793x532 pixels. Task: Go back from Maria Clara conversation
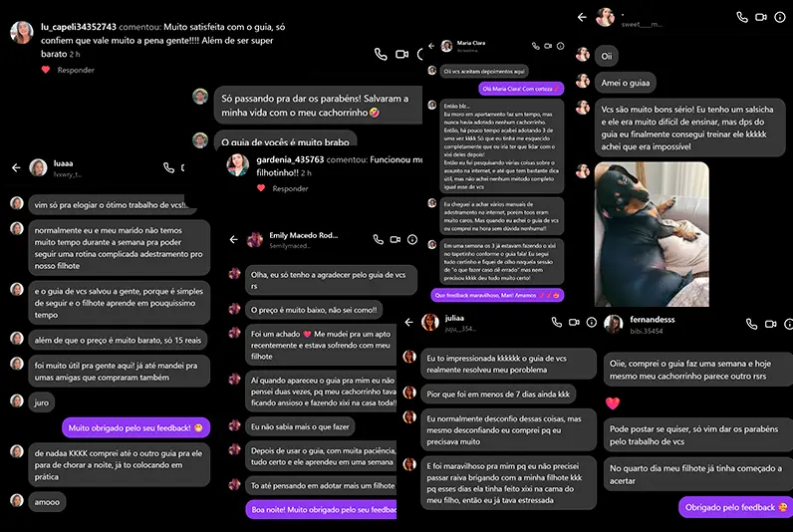coord(431,46)
